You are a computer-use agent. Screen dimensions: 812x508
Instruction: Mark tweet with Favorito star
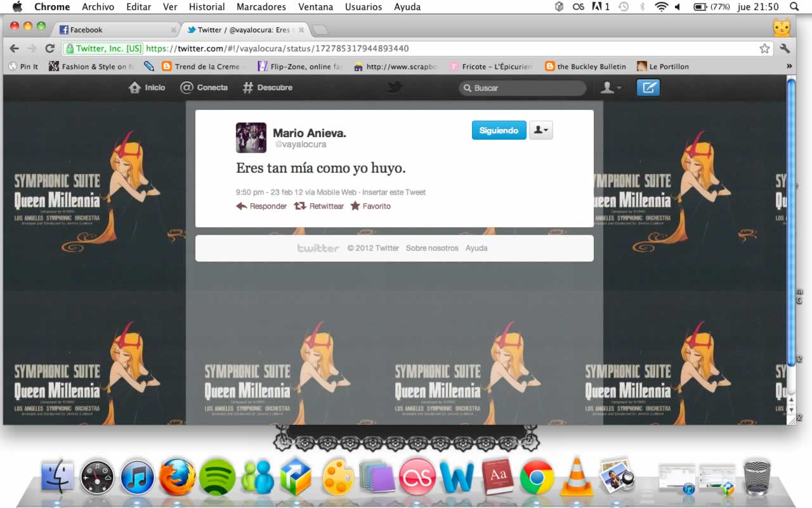(x=355, y=206)
